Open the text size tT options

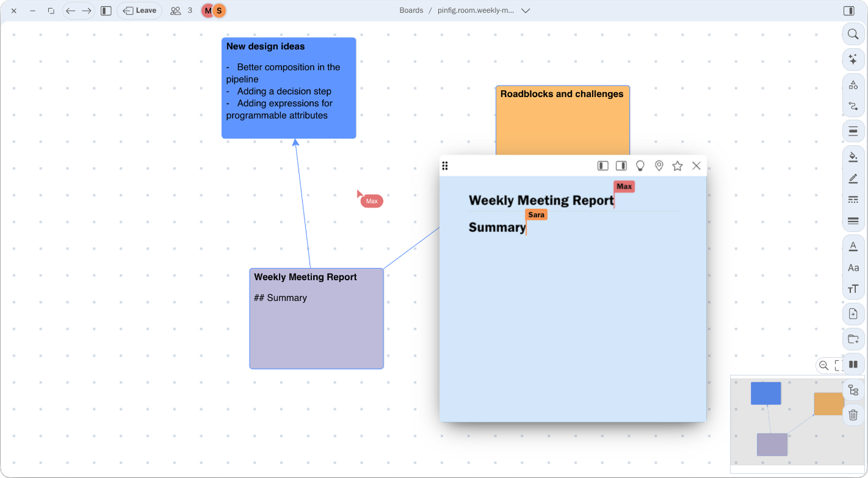pos(853,289)
